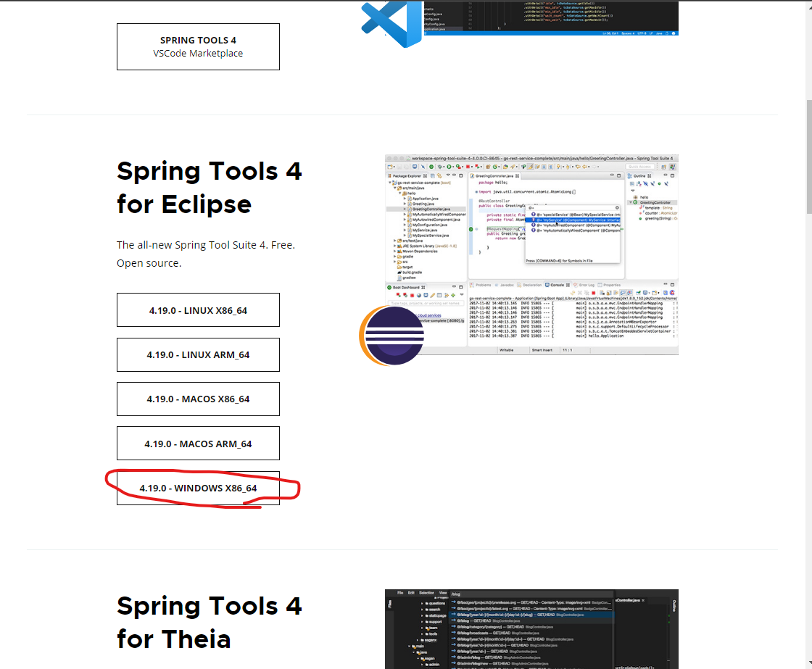Click the Eclipse logo icon
Image resolution: width=812 pixels, height=669 pixels.
[392, 336]
